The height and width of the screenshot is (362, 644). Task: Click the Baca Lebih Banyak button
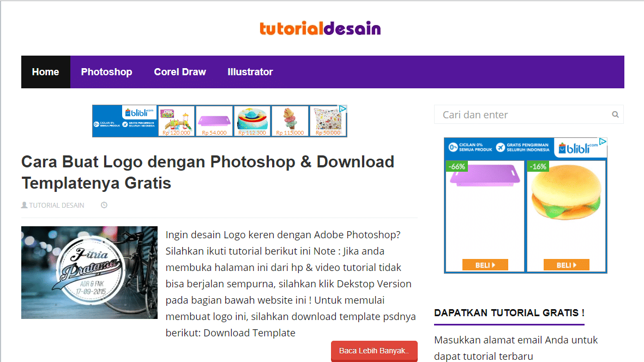[x=374, y=351]
